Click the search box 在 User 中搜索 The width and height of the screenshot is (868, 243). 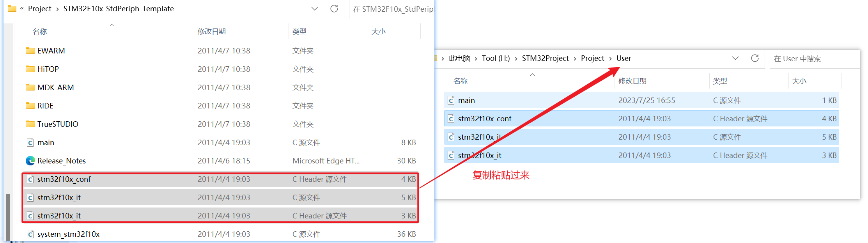pyautogui.click(x=815, y=59)
